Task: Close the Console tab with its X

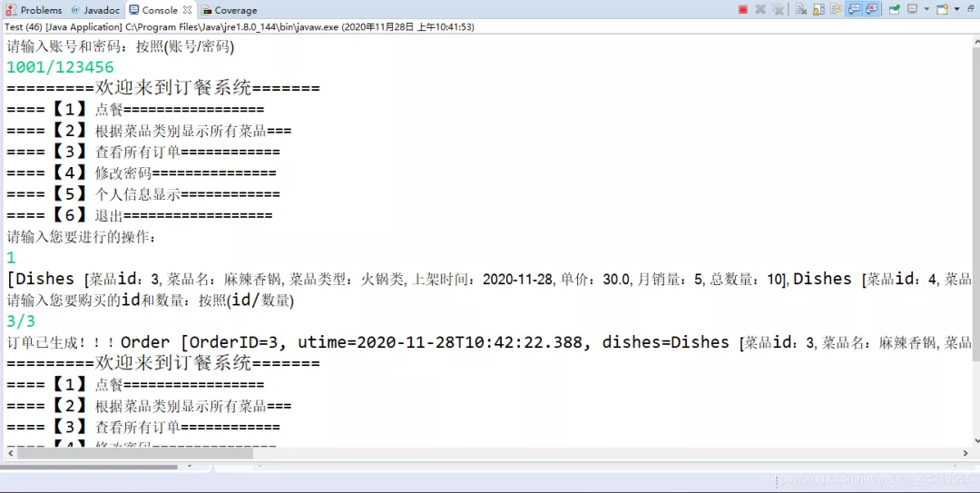Action: [187, 10]
